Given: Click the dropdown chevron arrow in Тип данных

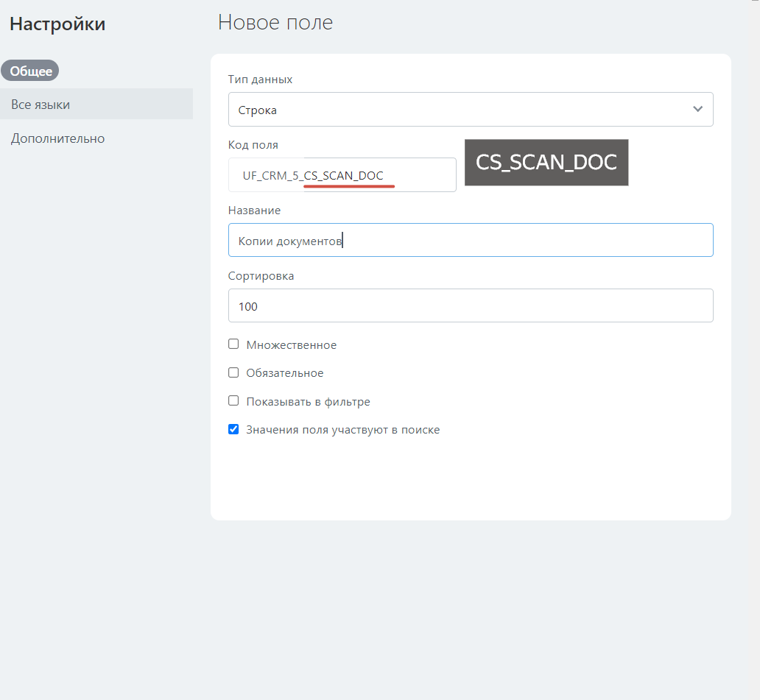Looking at the screenshot, I should click(x=697, y=110).
